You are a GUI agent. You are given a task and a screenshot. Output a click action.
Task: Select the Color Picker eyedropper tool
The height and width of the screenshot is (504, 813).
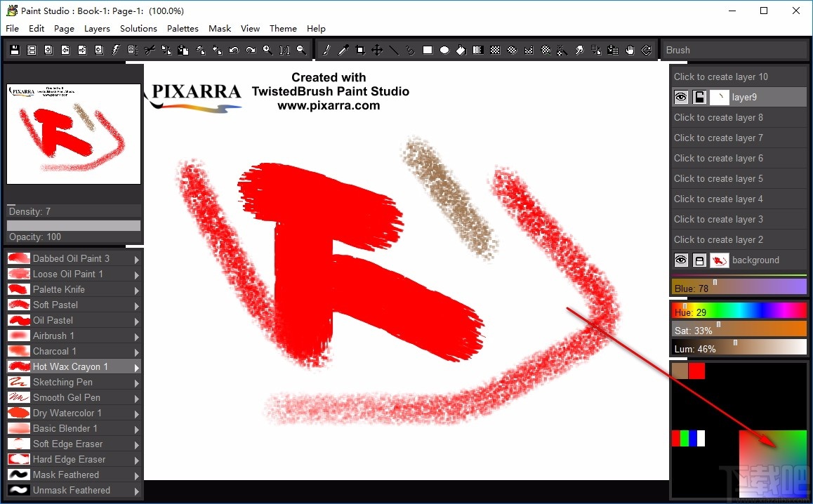[344, 49]
